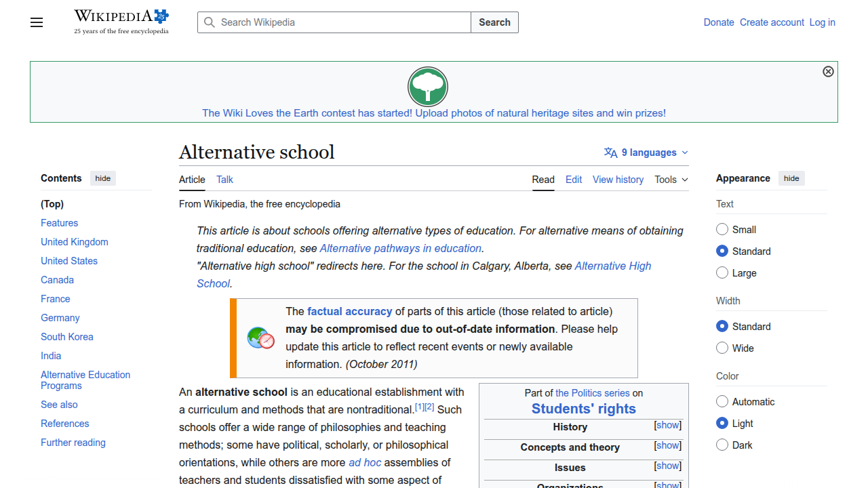Image resolution: width=868 pixels, height=488 pixels.
Task: Select Light color mode
Action: click(722, 424)
